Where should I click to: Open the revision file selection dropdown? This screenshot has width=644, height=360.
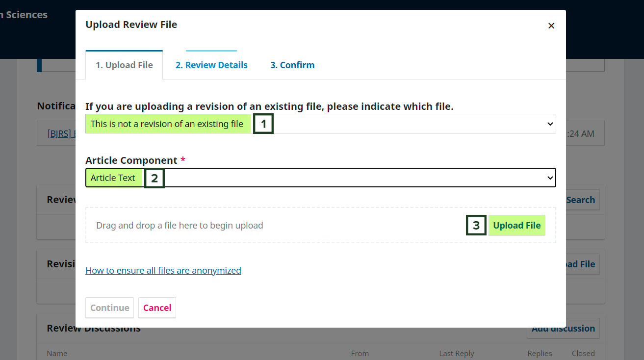click(x=321, y=124)
